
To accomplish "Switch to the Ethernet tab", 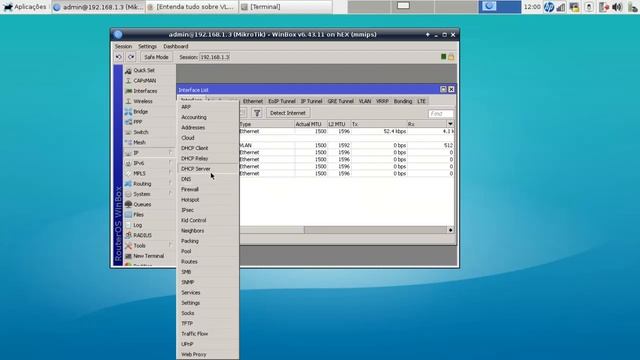I will (x=253, y=101).
